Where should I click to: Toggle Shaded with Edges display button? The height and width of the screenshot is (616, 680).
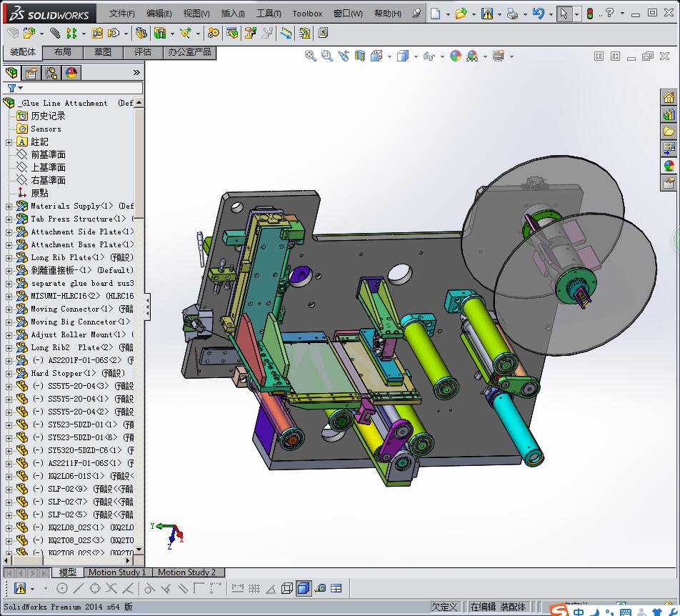pos(304,588)
